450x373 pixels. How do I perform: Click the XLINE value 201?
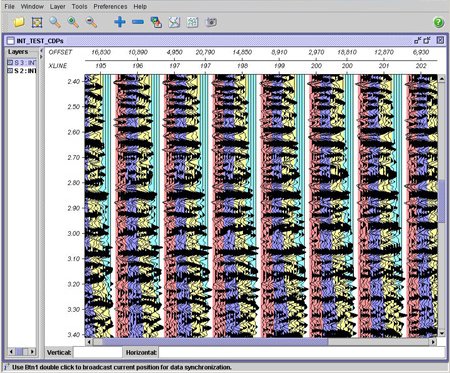point(384,66)
